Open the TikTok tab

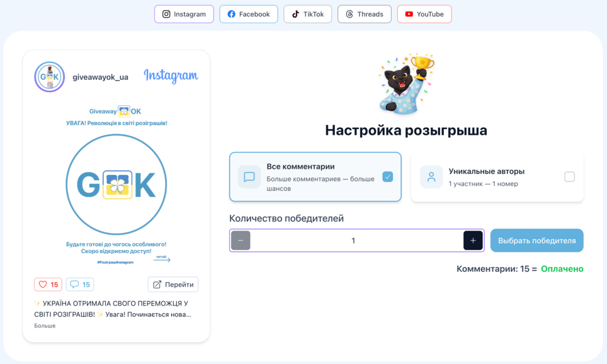click(x=308, y=14)
